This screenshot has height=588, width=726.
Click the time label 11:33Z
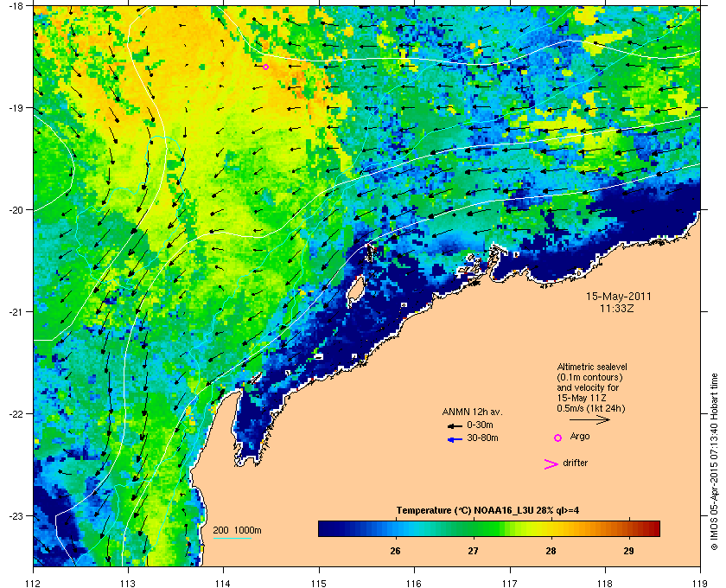617,308
